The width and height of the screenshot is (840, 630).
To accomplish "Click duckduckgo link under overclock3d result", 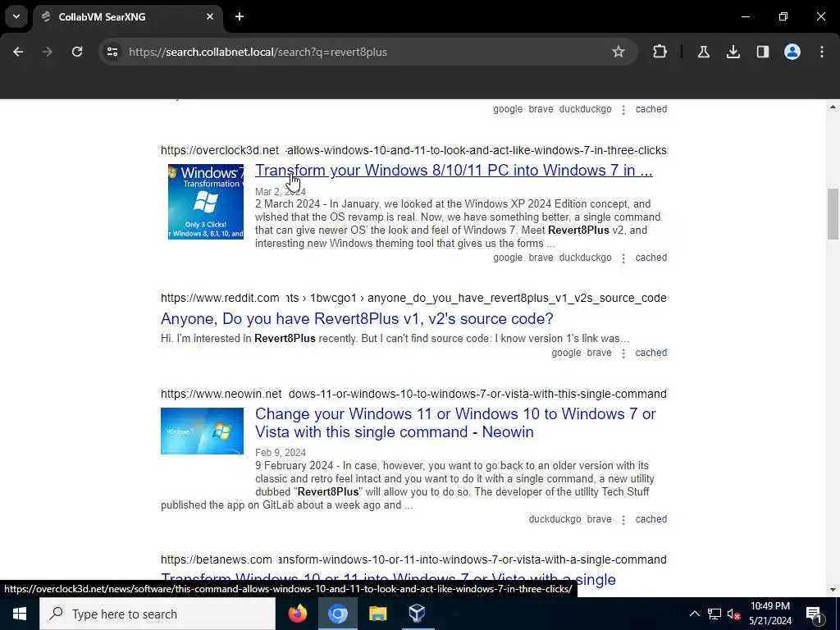I will tap(585, 258).
